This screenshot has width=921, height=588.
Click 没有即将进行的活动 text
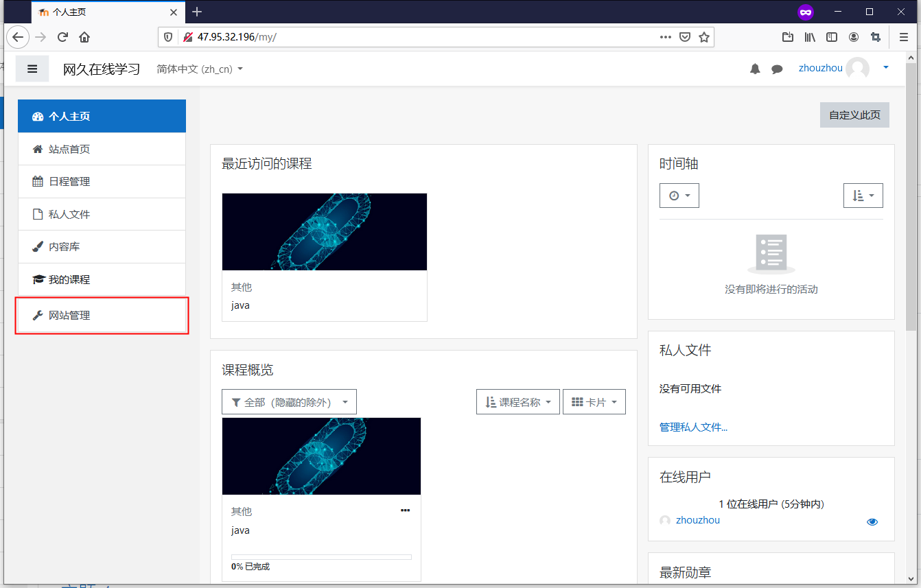tap(771, 290)
